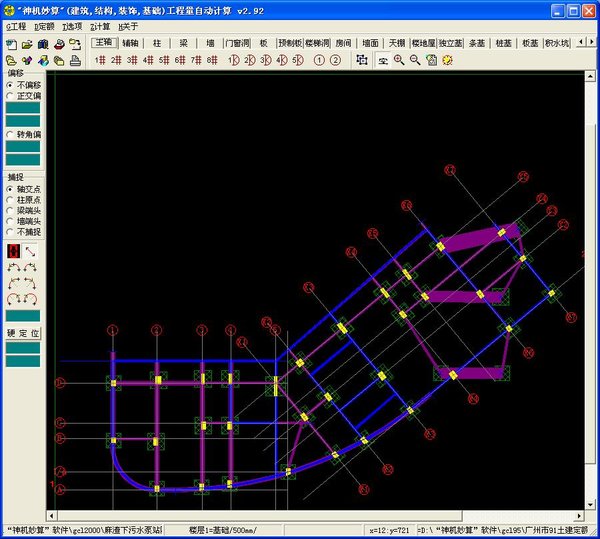The height and width of the screenshot is (539, 600).
Task: Enable 柱原点 snap mode
Action: (11, 199)
